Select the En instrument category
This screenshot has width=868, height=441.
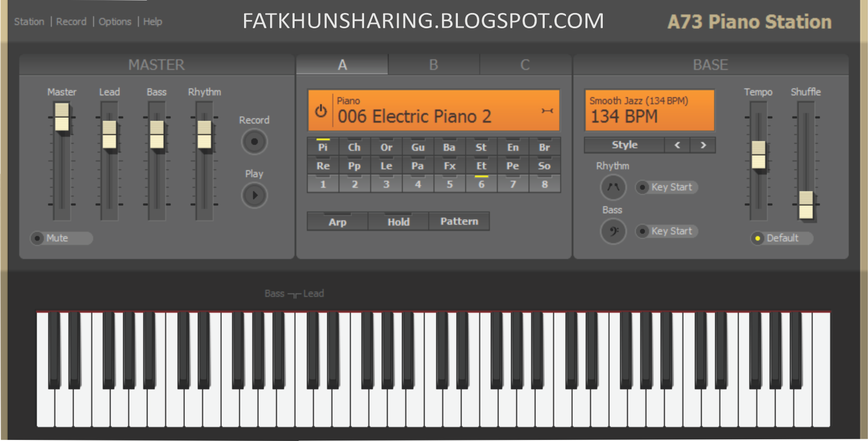513,147
